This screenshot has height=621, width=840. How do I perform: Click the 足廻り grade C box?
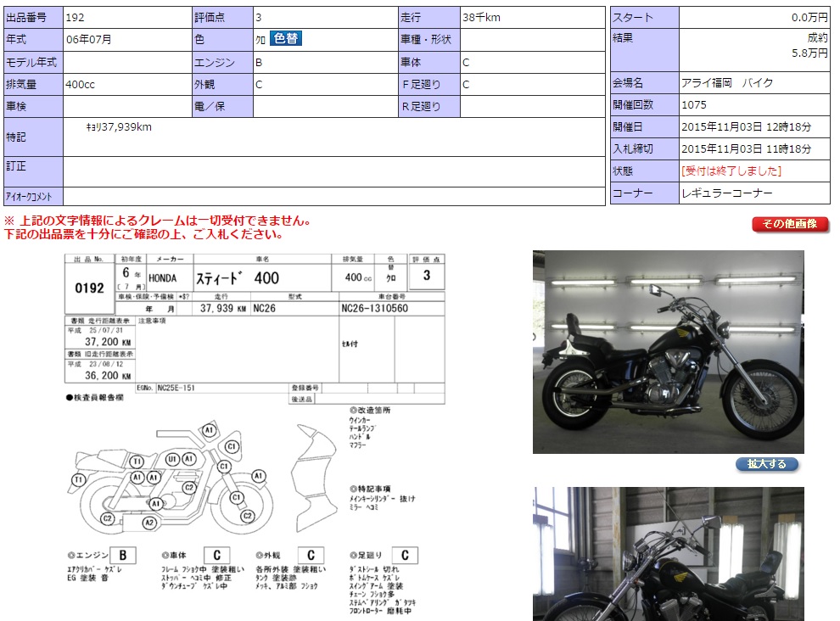pyautogui.click(x=405, y=557)
